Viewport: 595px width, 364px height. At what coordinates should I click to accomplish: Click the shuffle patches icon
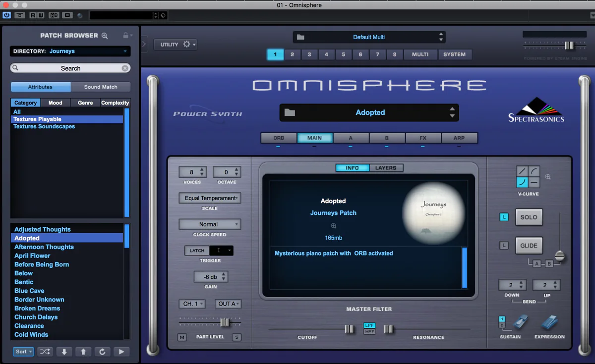[x=45, y=352]
